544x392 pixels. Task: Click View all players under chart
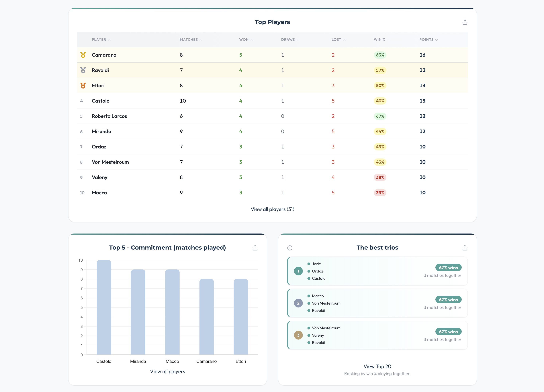click(167, 372)
